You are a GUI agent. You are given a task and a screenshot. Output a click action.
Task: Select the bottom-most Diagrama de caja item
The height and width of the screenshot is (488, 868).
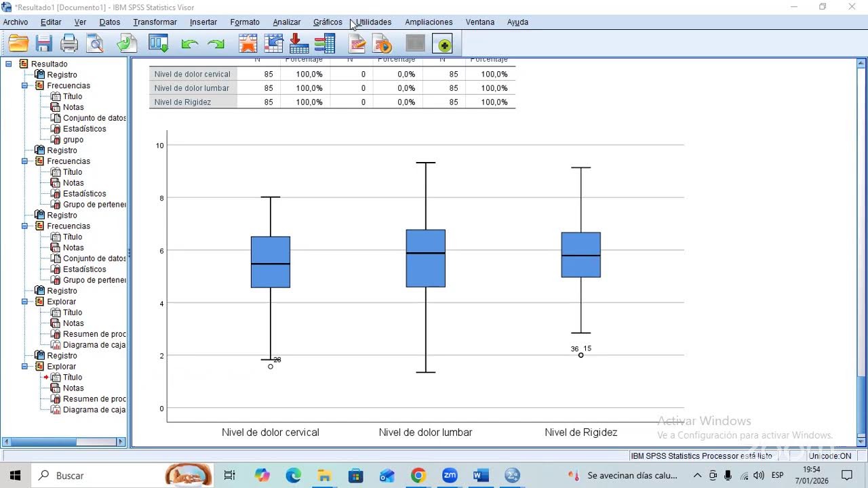click(94, 410)
